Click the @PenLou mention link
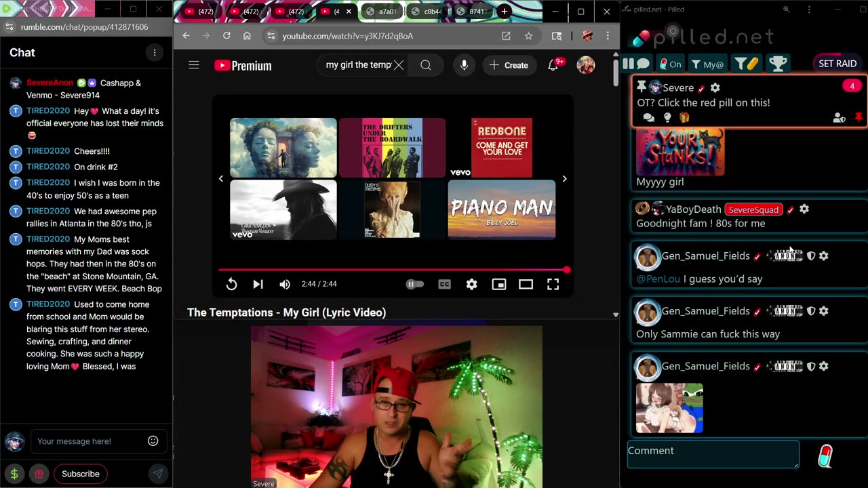The width and height of the screenshot is (868, 488). point(658,279)
